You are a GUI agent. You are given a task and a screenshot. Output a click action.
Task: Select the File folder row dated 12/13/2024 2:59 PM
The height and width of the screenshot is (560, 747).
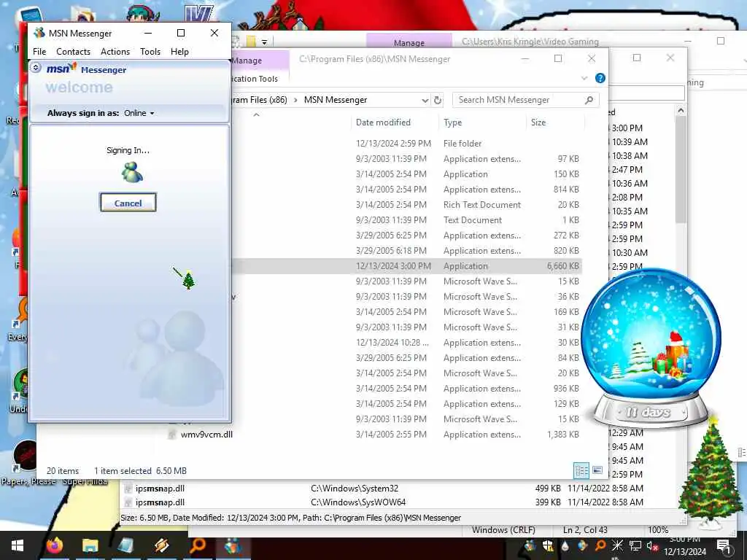(x=407, y=144)
